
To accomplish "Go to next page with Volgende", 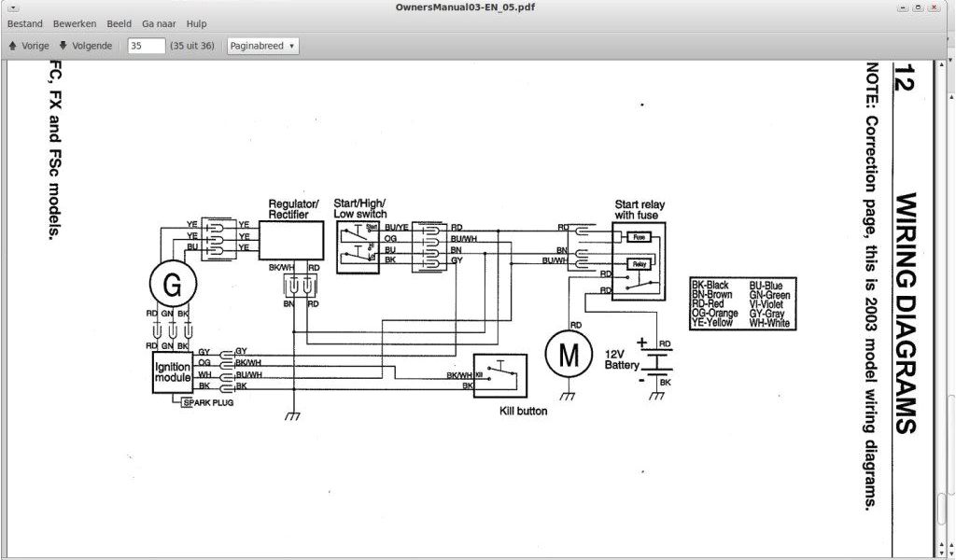I will [x=85, y=46].
